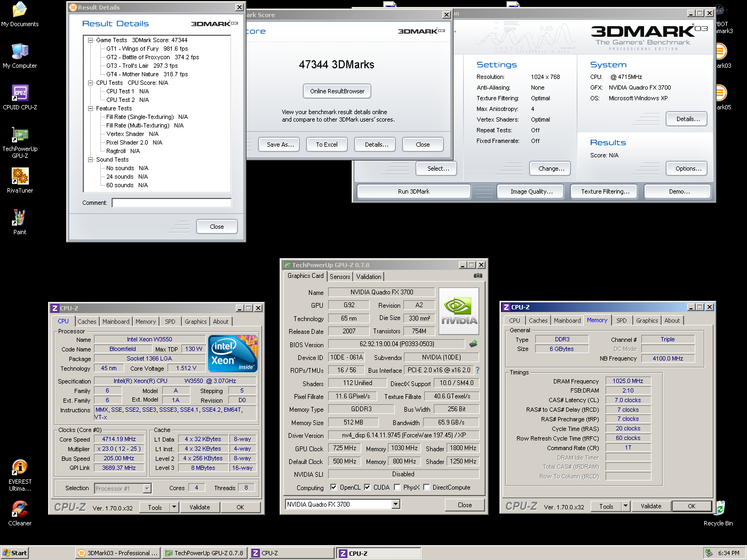Screen dimensions: 747x560
Task: Switch to Caches tab in left CPU-Z
Action: click(x=87, y=322)
